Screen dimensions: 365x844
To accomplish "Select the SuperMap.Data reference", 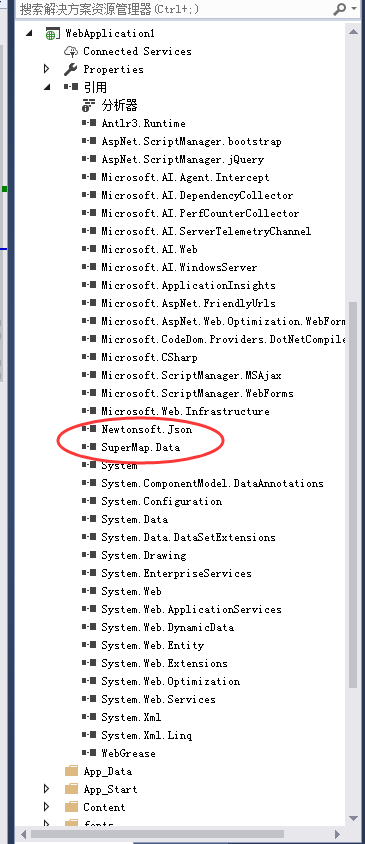I will pos(141,447).
